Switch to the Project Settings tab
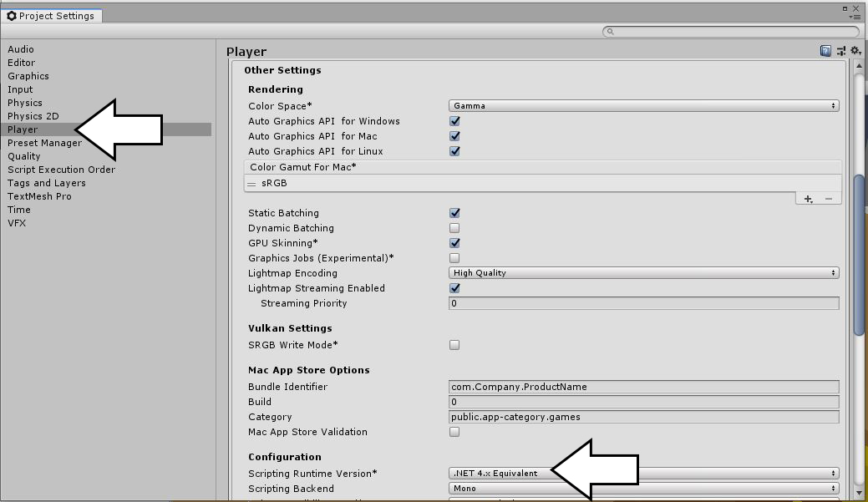 tap(51, 16)
